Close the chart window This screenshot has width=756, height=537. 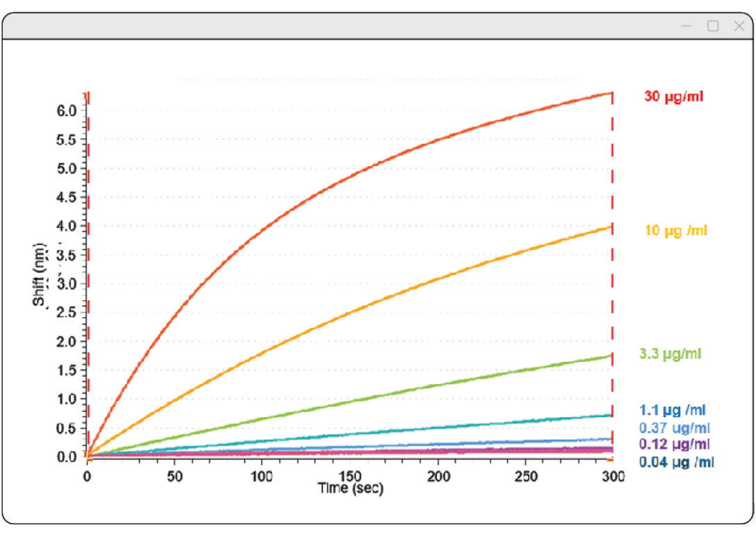point(739,26)
